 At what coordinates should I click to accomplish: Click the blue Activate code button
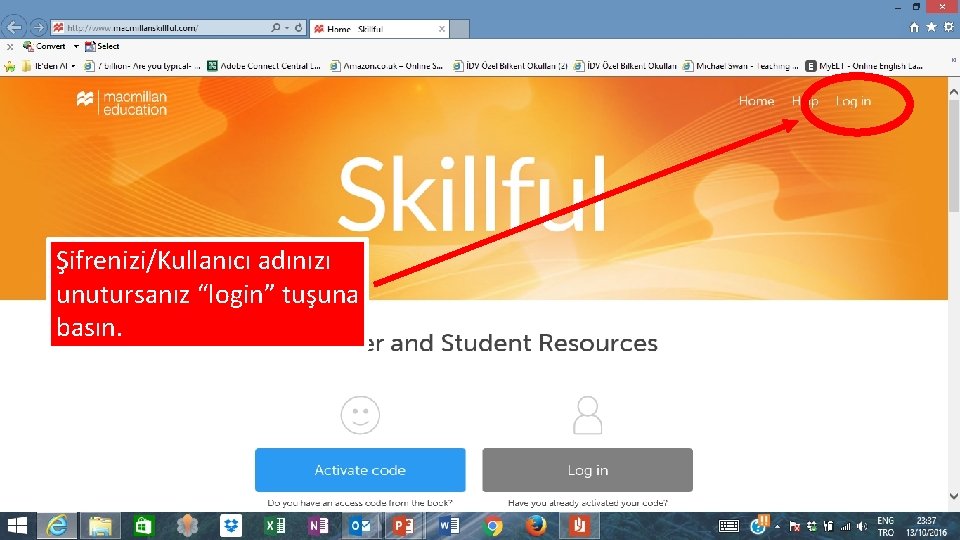pos(360,470)
